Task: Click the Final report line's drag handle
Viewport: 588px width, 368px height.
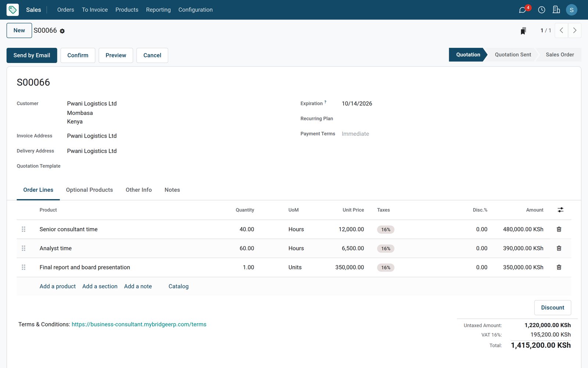Action: coord(24,267)
